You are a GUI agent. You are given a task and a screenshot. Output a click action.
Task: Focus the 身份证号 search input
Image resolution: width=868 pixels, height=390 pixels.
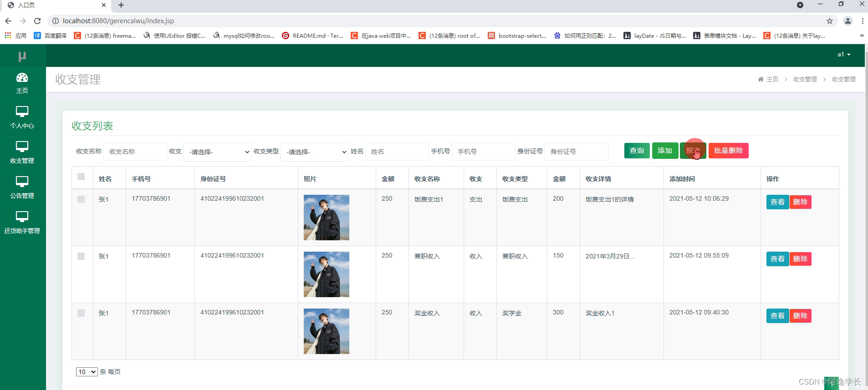[x=576, y=152]
